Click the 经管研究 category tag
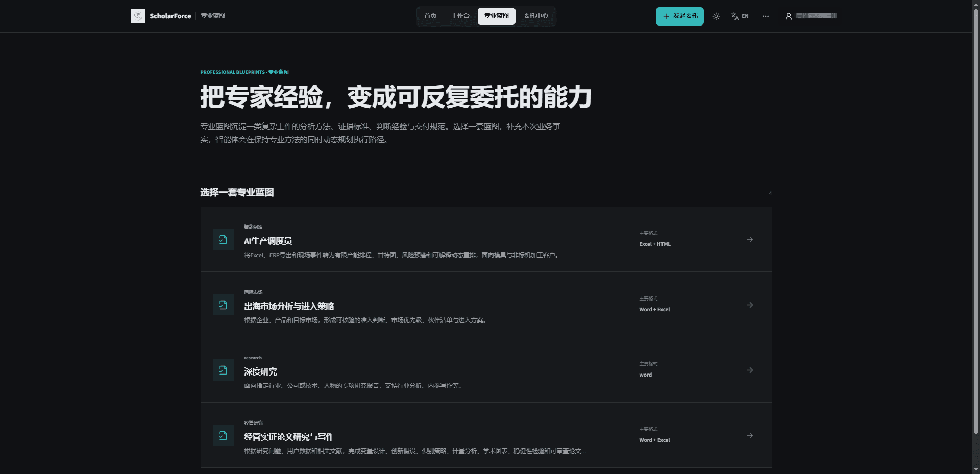This screenshot has width=980, height=474. 253,423
